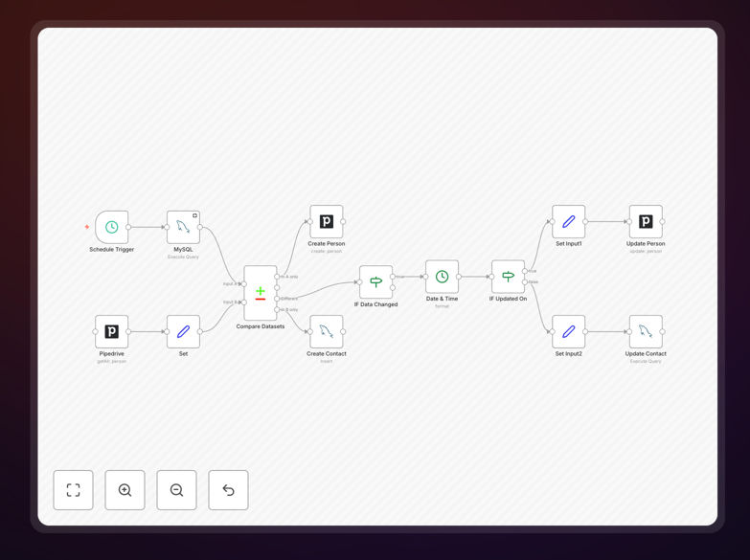Screen dimensions: 750x560
Task: Click the 'IF Data Changed' label text
Action: click(x=375, y=304)
